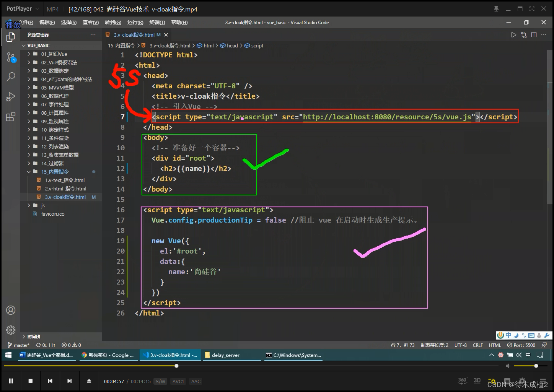Screen dimensions: 554x392
Task: Click the feedback icon in status bar
Action: pyautogui.click(x=544, y=345)
